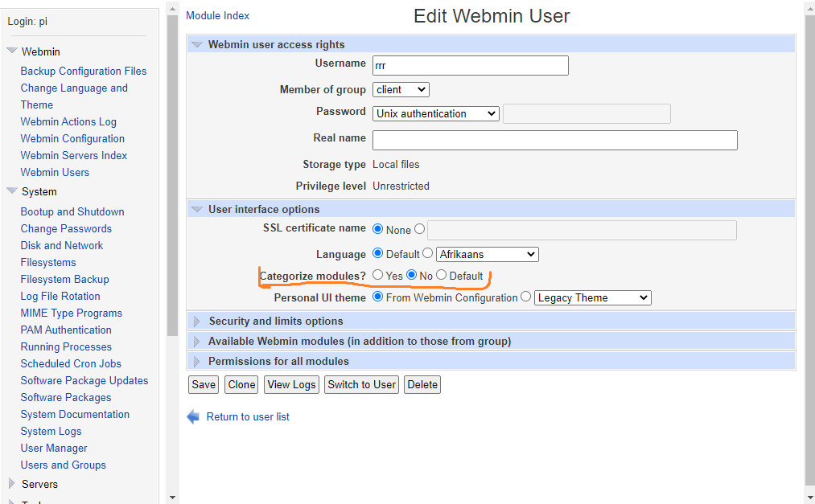815x504 pixels.
Task: Expand the Permissions for all modules section
Action: click(x=196, y=361)
